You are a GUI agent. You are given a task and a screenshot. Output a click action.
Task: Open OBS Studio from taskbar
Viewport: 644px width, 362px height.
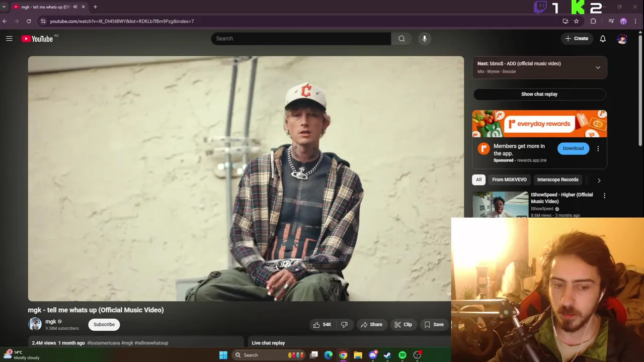point(417,355)
